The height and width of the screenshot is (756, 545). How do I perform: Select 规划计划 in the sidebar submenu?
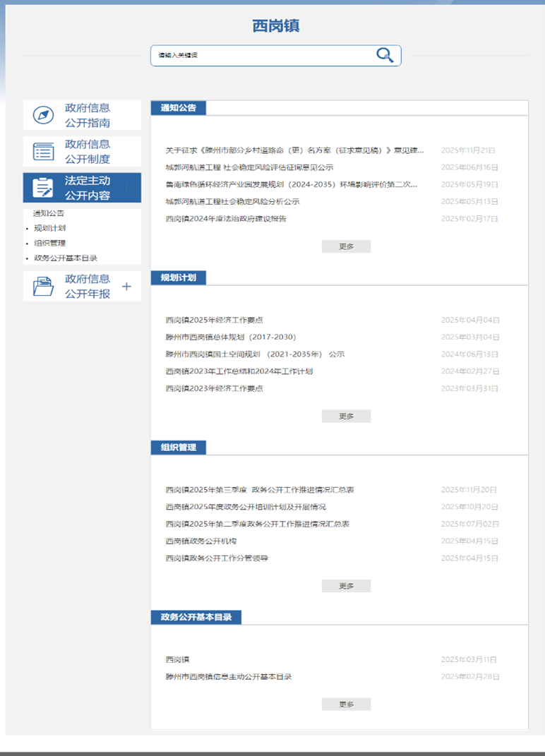point(50,228)
